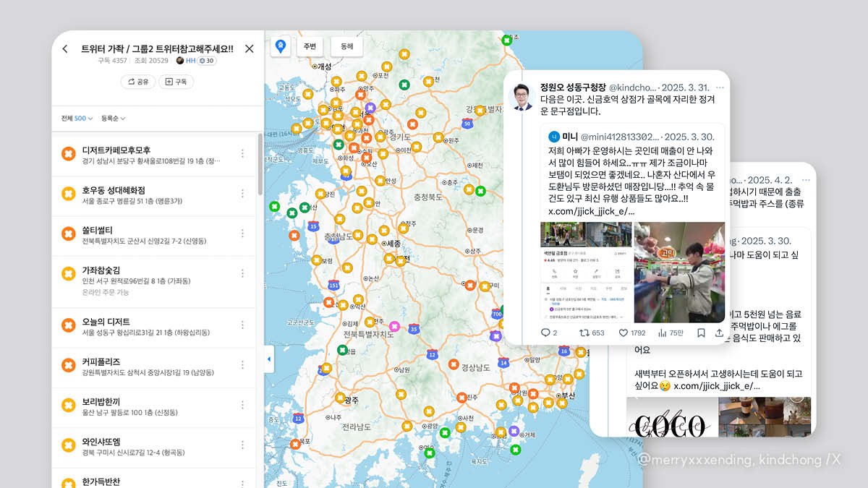Open the 전체 500 filter dropdown
The image size is (868, 488).
[x=77, y=119]
